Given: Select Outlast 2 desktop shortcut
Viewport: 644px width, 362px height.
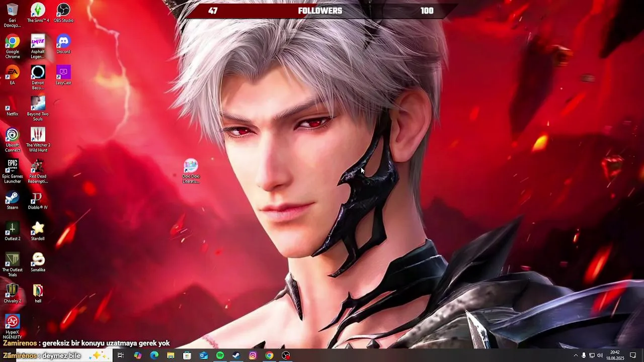Looking at the screenshot, I should [12, 231].
